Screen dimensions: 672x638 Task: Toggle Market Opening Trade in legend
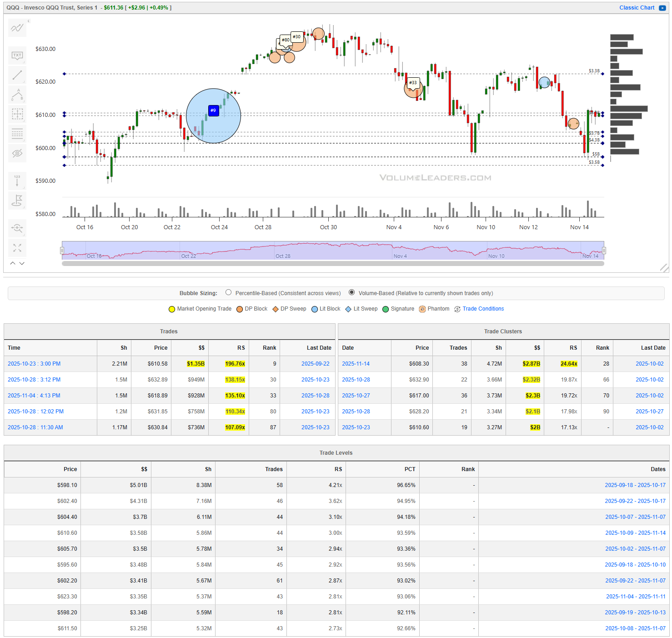tap(200, 309)
